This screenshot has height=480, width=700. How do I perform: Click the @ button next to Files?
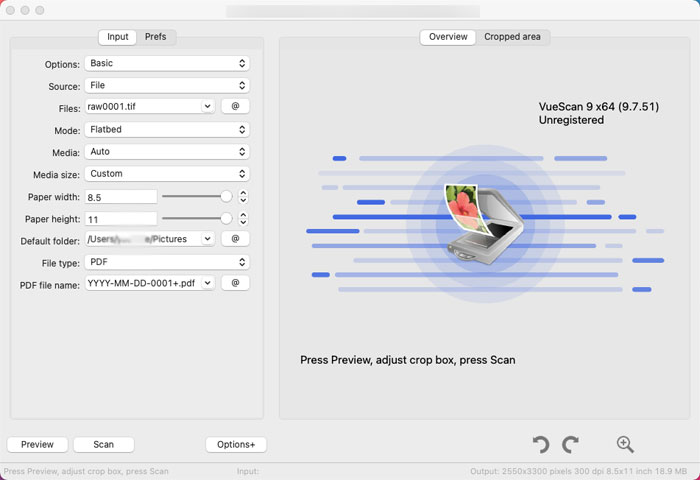(235, 106)
